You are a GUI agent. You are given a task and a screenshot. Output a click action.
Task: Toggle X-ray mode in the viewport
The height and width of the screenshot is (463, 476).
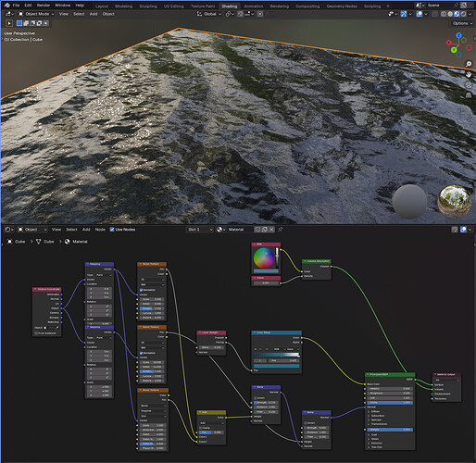coord(434,14)
